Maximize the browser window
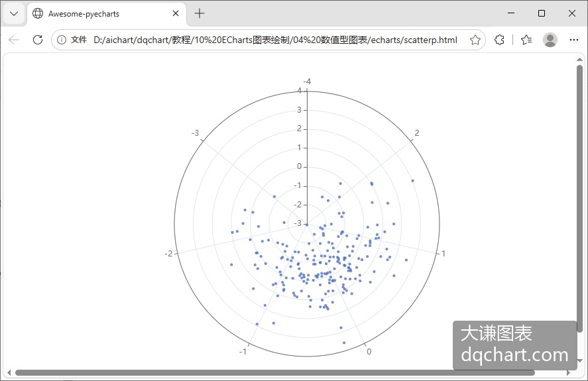Viewport: 588px width, 381px height. (541, 13)
